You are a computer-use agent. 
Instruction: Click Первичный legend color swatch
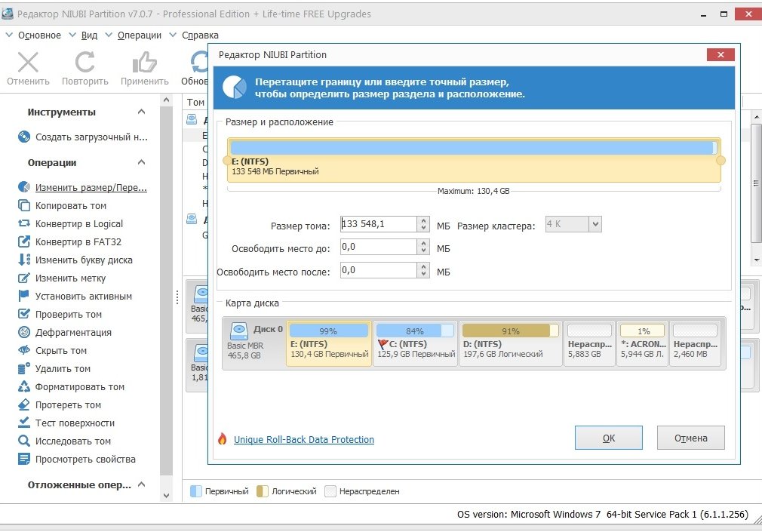(x=196, y=491)
